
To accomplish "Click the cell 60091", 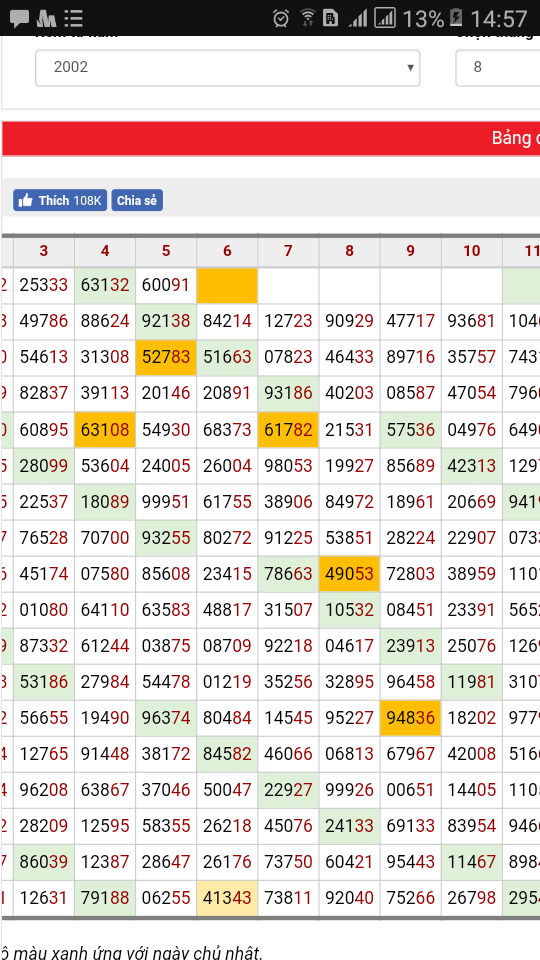I will (x=166, y=285).
